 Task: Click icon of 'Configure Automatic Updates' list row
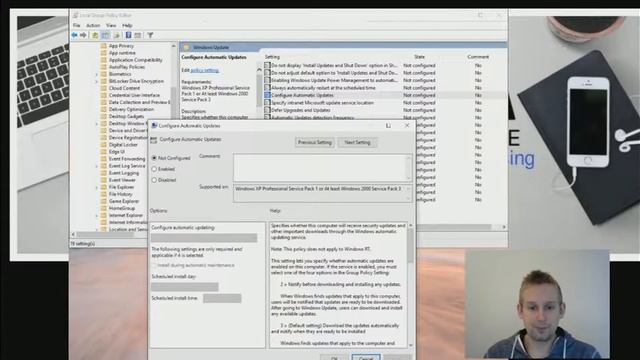(x=267, y=95)
